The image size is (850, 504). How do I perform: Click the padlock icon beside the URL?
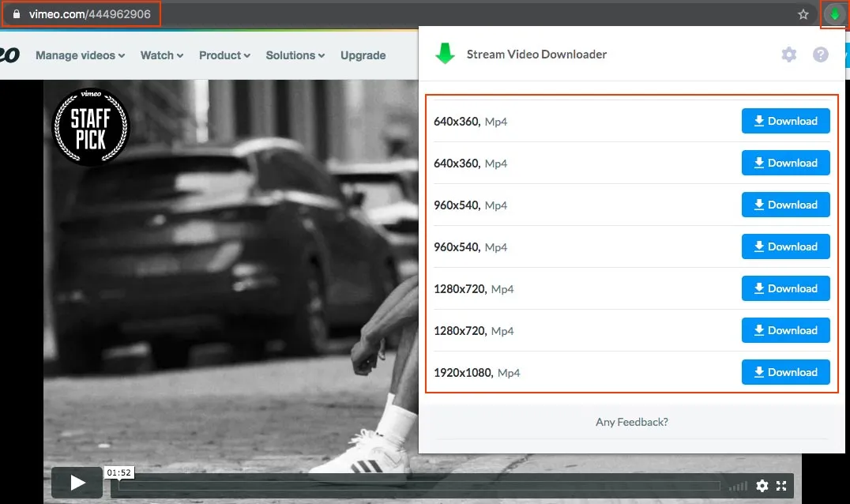tap(17, 13)
